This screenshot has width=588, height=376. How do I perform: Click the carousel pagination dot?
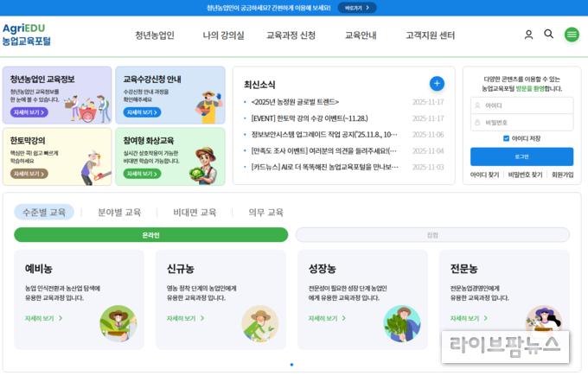291,365
